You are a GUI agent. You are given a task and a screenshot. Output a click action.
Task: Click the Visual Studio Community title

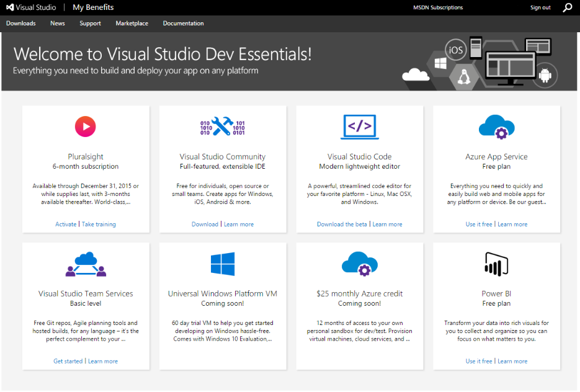222,156
